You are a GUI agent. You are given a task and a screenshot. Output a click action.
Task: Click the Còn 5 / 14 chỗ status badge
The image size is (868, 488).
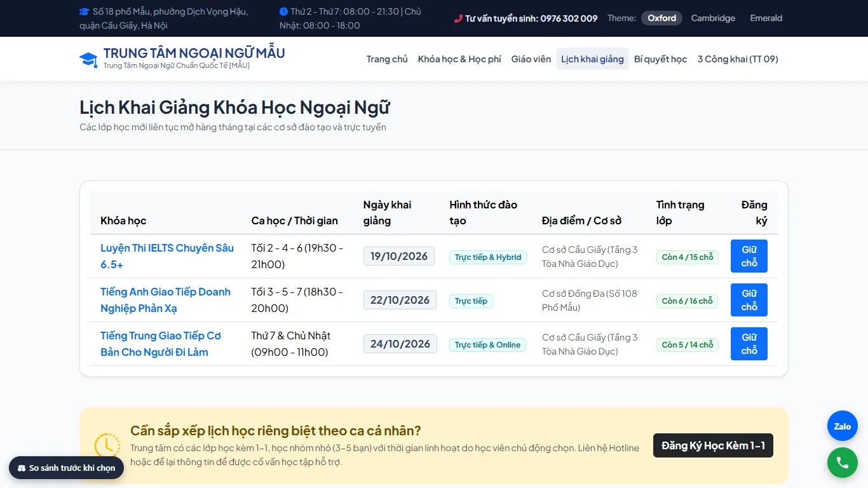pos(688,345)
